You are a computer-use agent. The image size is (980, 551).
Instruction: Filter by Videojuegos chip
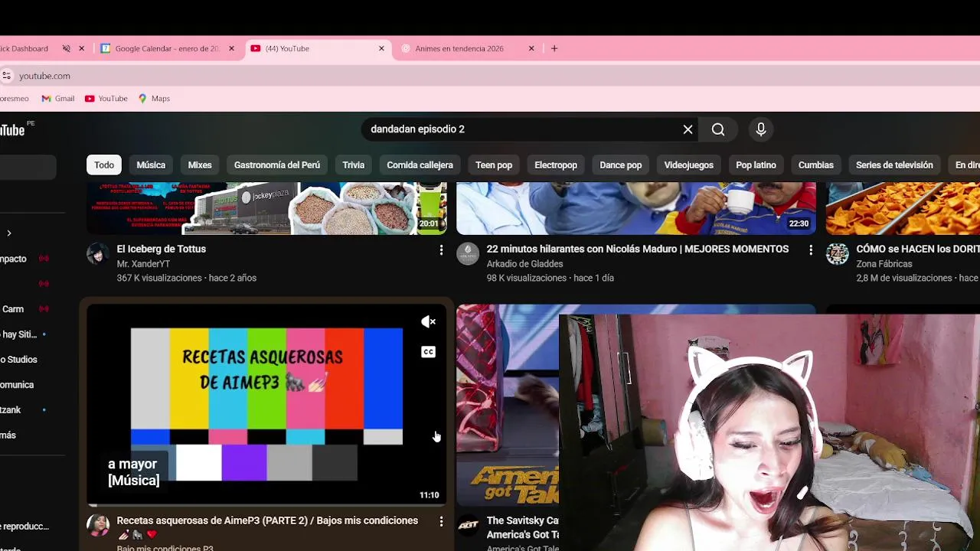tap(689, 165)
